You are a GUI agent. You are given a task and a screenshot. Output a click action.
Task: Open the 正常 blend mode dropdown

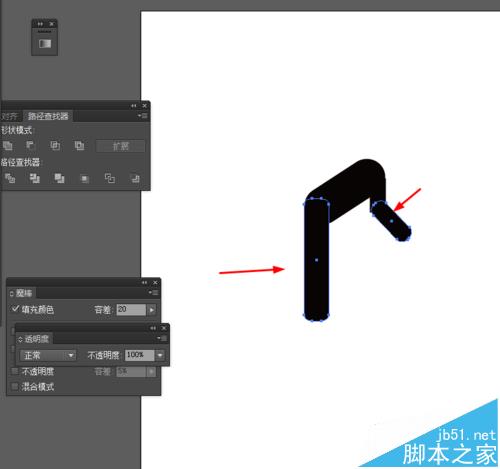pyautogui.click(x=48, y=355)
